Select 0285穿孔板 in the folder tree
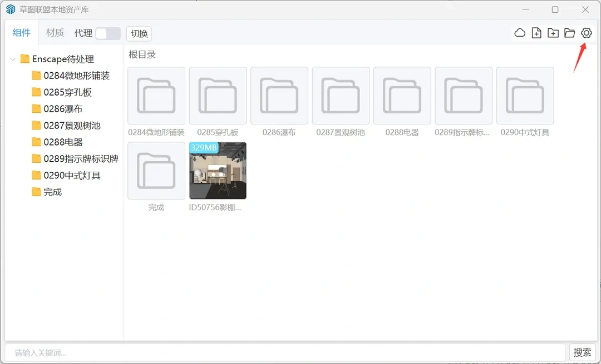Image resolution: width=601 pixels, height=364 pixels. tap(67, 92)
